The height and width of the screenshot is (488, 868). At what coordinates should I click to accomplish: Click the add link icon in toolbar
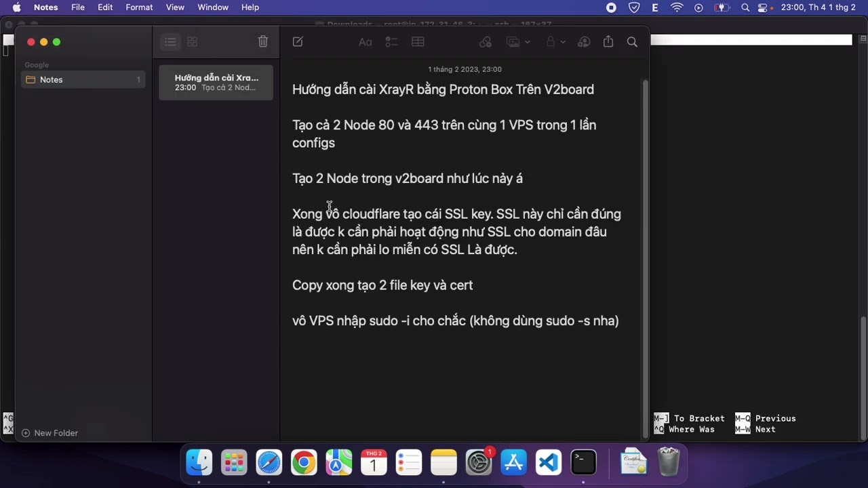coord(486,42)
